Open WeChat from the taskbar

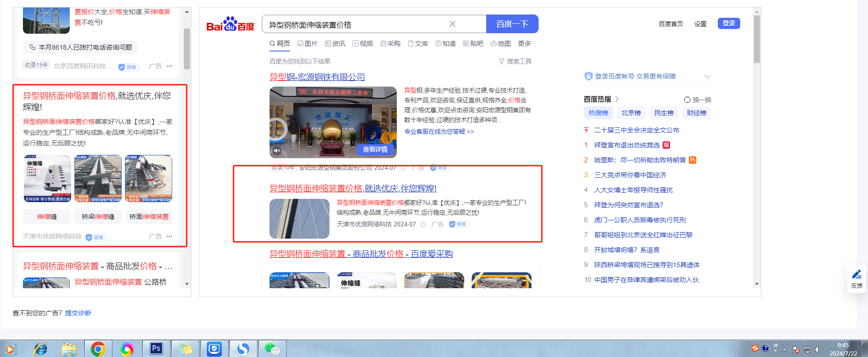tap(272, 349)
